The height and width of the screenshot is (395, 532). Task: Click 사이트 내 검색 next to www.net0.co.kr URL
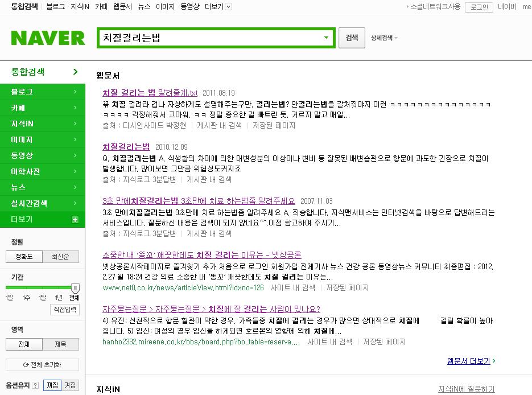(293, 288)
